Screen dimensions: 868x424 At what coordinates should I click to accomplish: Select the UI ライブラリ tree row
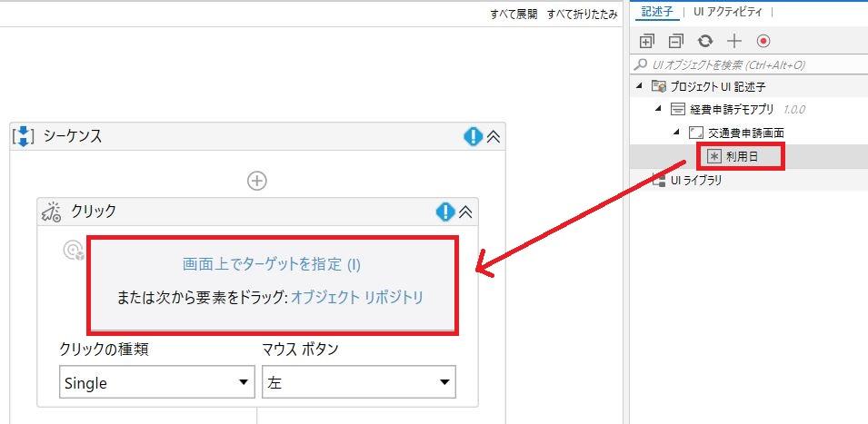click(x=750, y=180)
